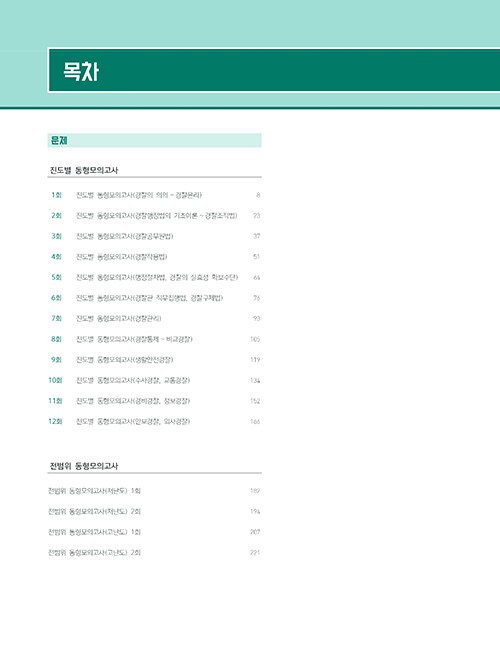This screenshot has height=667, width=500.
Task: Go to 전범위 동형모의고사(고난도) 1회
Action: click(x=154, y=532)
